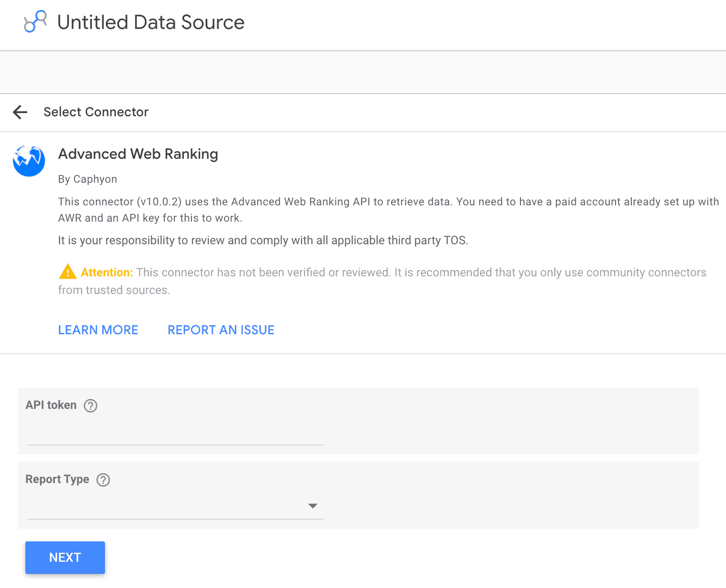Open the REPORT AN ISSUE link

(x=221, y=330)
